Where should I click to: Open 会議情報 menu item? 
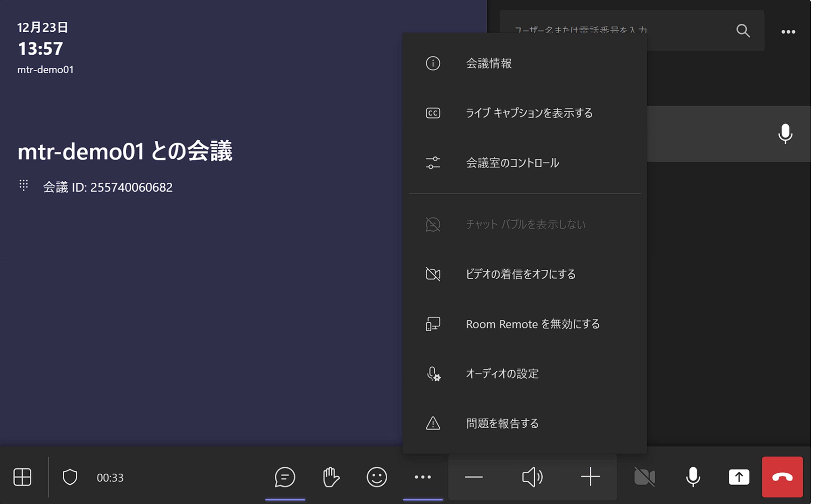click(524, 63)
